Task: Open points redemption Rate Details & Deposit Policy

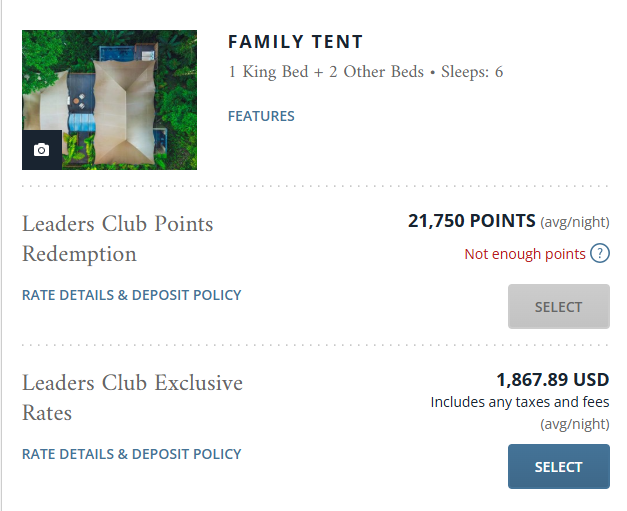Action: pyautogui.click(x=132, y=295)
